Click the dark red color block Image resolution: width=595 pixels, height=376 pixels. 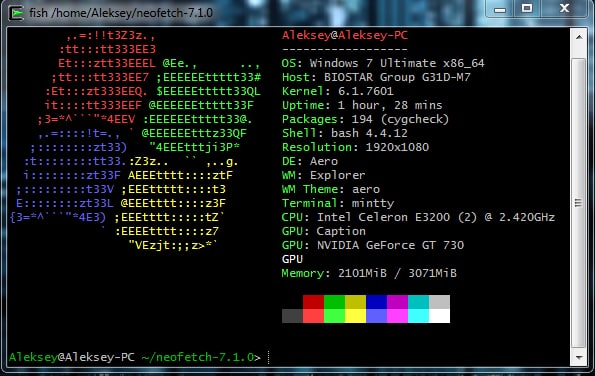pyautogui.click(x=313, y=302)
